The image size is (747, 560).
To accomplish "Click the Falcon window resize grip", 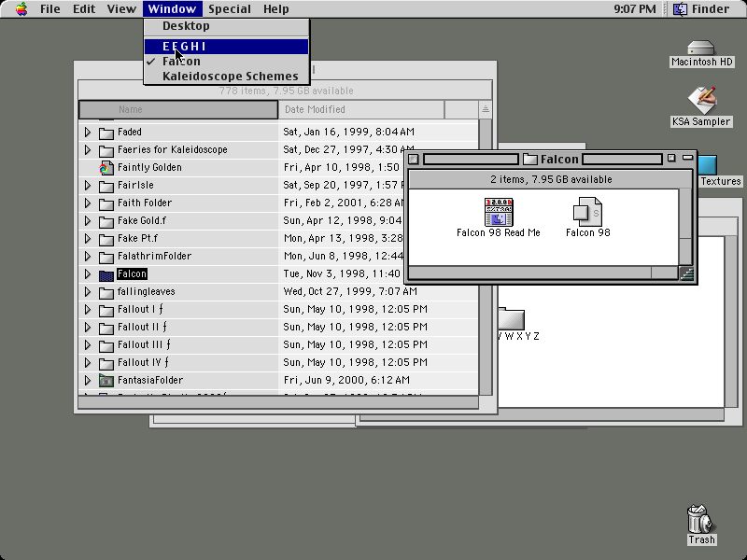I will pos(686,273).
